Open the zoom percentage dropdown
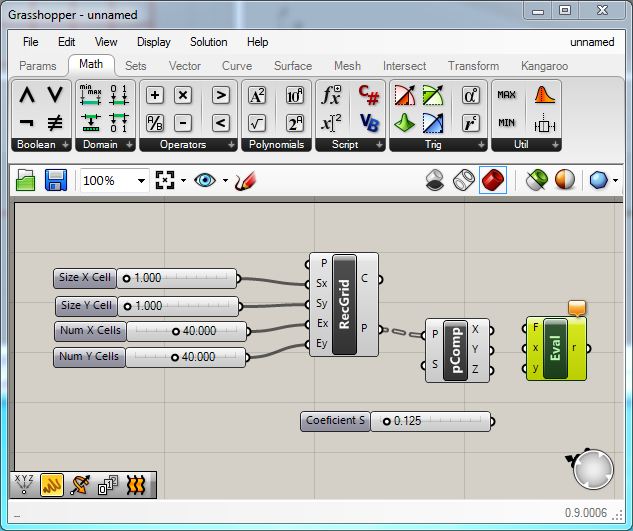Viewport: 633px width, 531px height. pyautogui.click(x=141, y=181)
